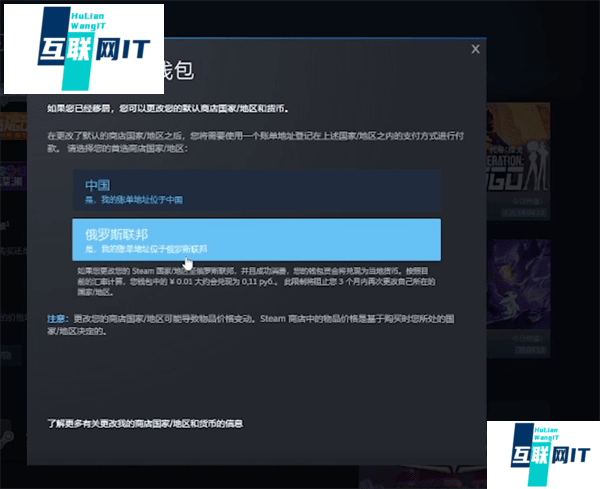
Task: Click the top-left 互联网IT watermark logo
Action: 84,48
